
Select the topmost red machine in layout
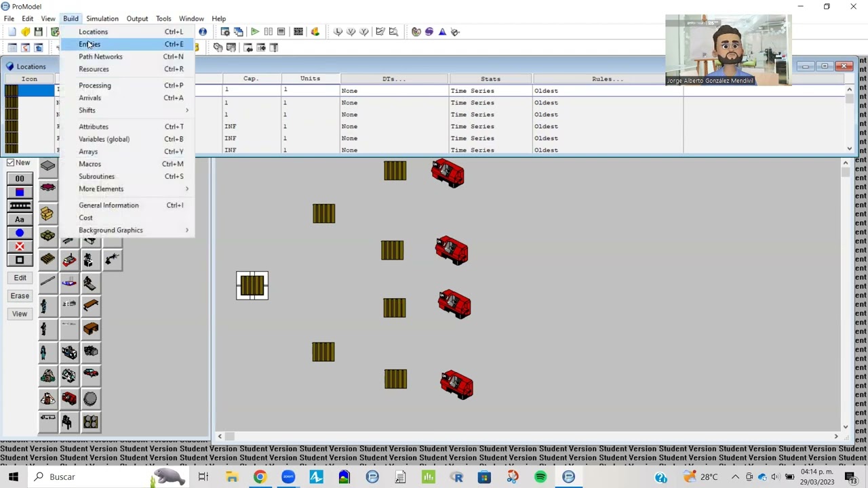tap(448, 173)
